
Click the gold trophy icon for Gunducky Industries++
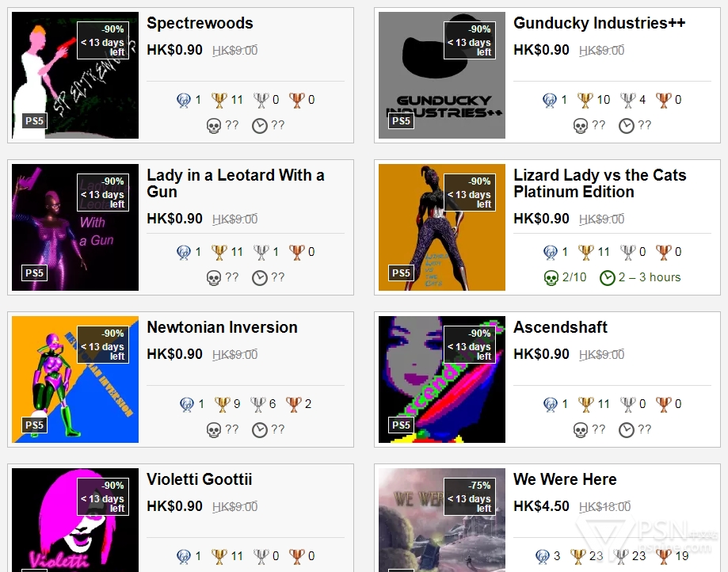[585, 100]
